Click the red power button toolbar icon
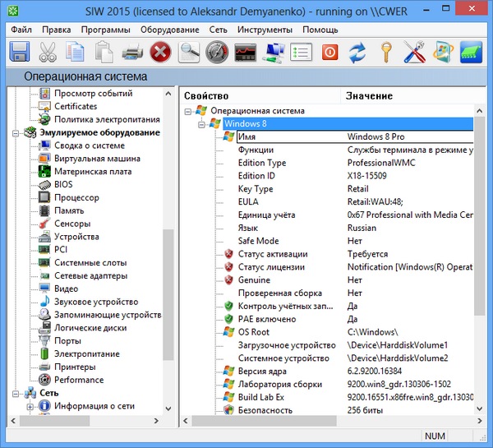493x448 pixels. click(x=329, y=53)
